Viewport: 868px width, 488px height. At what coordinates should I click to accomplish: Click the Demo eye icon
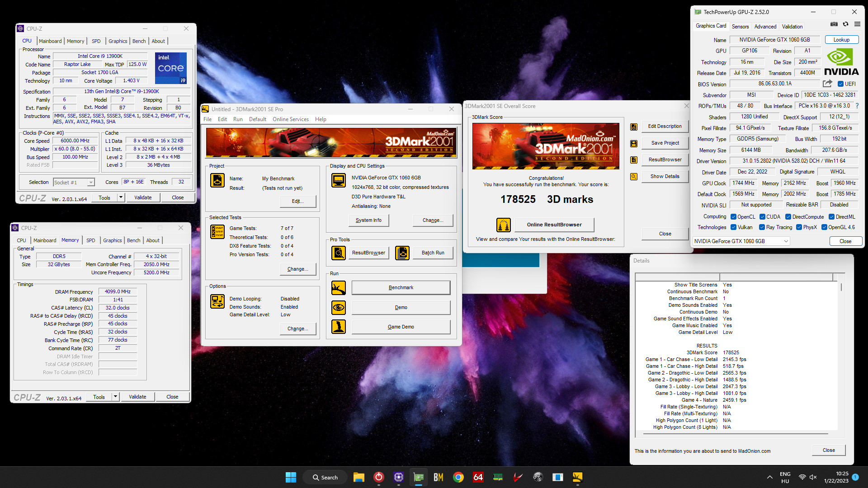pos(339,308)
